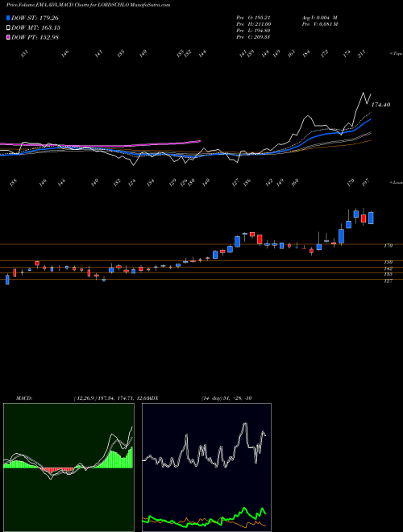The image size is (403, 532).
Task: Click the 'Avg V: 0.004 M' volume text
Action: [x=319, y=18]
